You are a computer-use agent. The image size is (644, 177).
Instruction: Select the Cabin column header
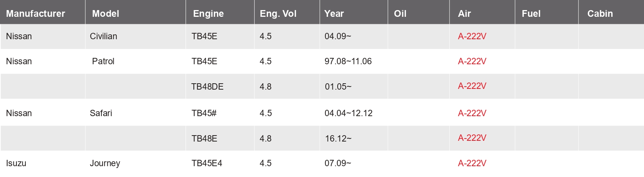600,14
